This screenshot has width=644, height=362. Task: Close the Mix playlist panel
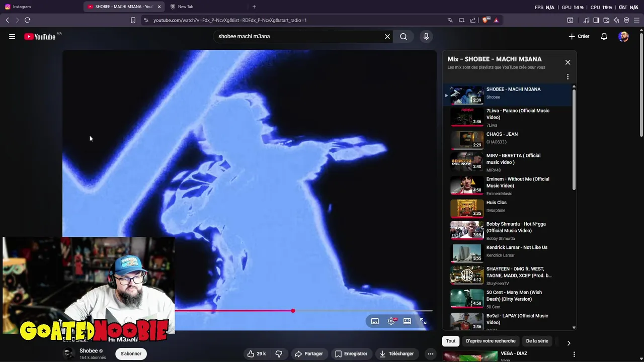[568, 62]
